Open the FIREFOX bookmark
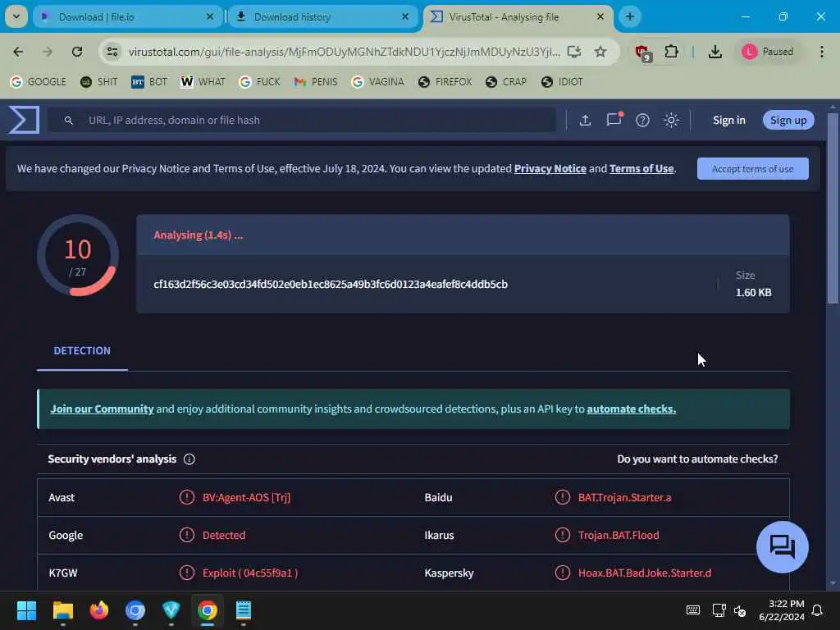The height and width of the screenshot is (630, 840). point(445,81)
